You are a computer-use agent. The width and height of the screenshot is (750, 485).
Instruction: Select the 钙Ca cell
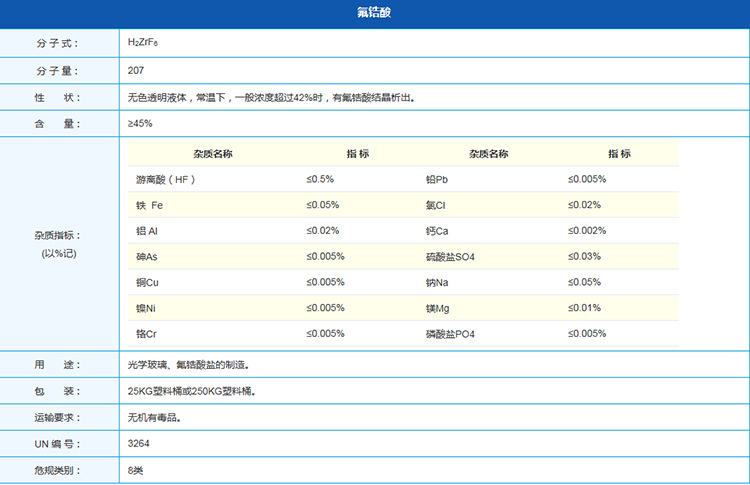click(437, 231)
